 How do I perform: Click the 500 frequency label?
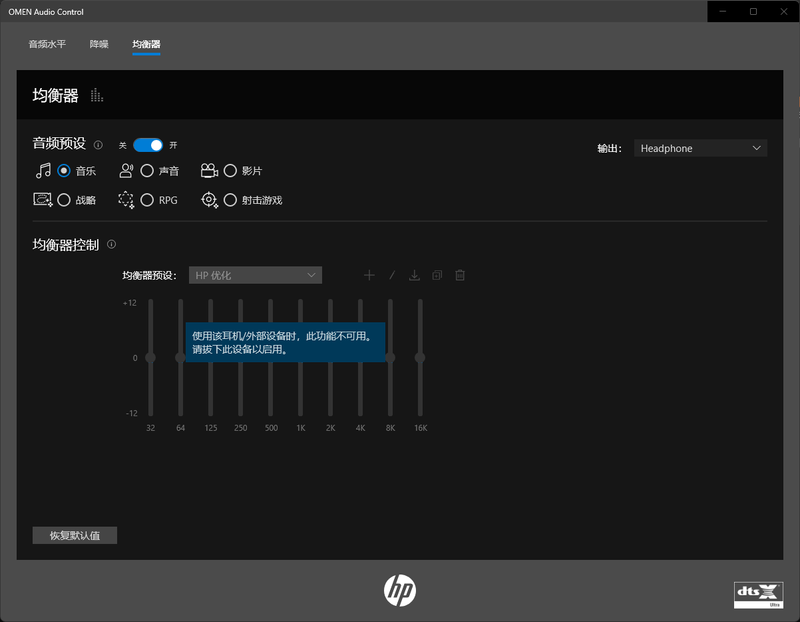(x=271, y=428)
